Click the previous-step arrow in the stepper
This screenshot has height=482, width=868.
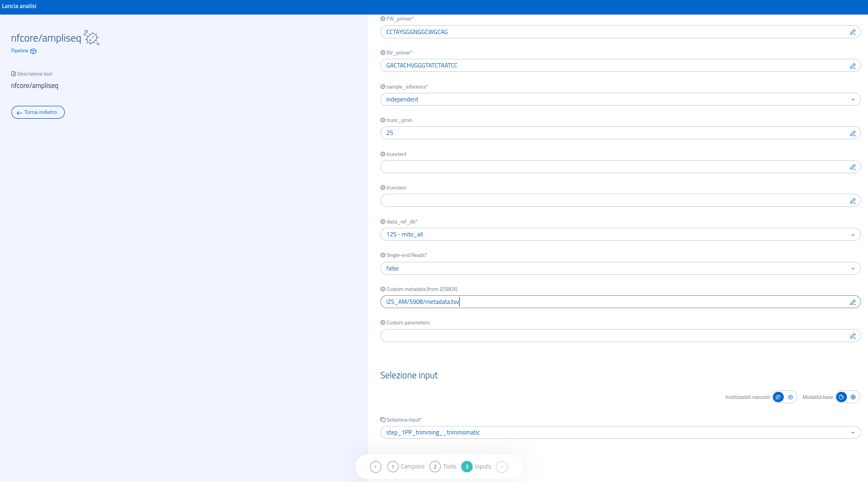[x=375, y=467]
